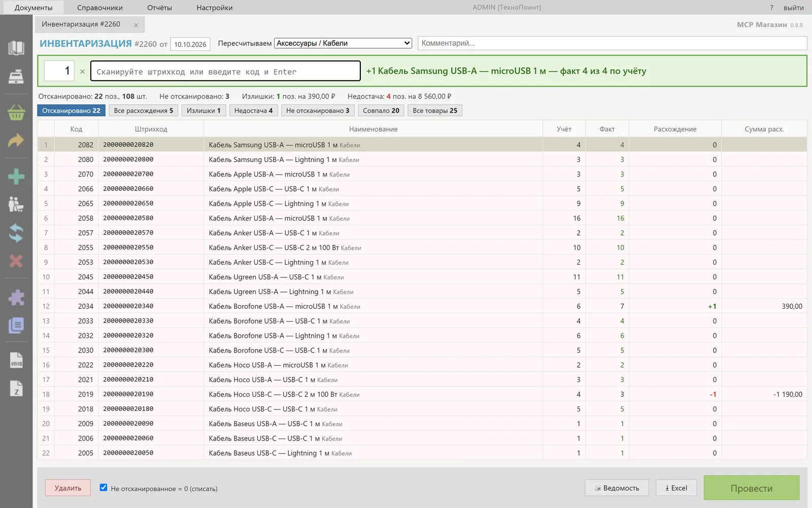This screenshot has height=508, width=812.
Task: Select row Кабель Hoco USB-C — USB-C 2 м 100 Вт
Action: coord(422,394)
